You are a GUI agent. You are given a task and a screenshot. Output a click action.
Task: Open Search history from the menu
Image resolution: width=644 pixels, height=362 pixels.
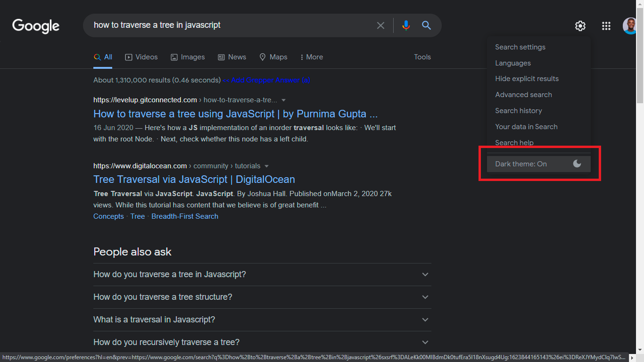(x=538, y=111)
